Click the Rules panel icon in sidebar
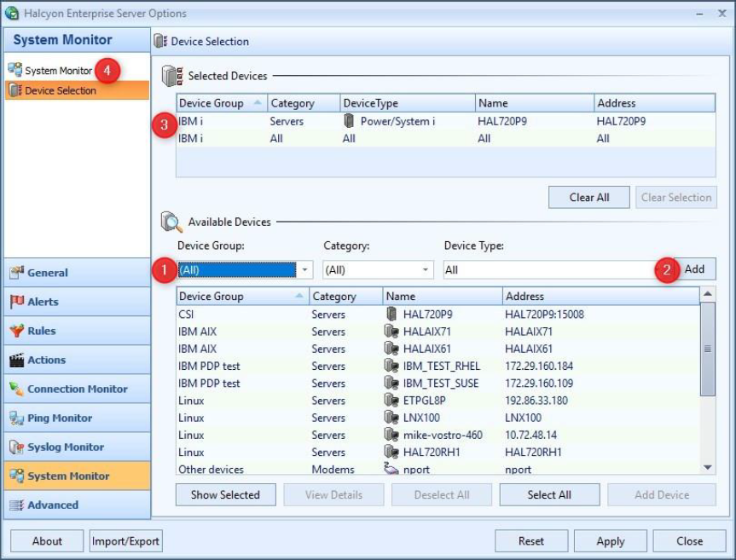Screen dimensions: 736x560 click(x=16, y=331)
